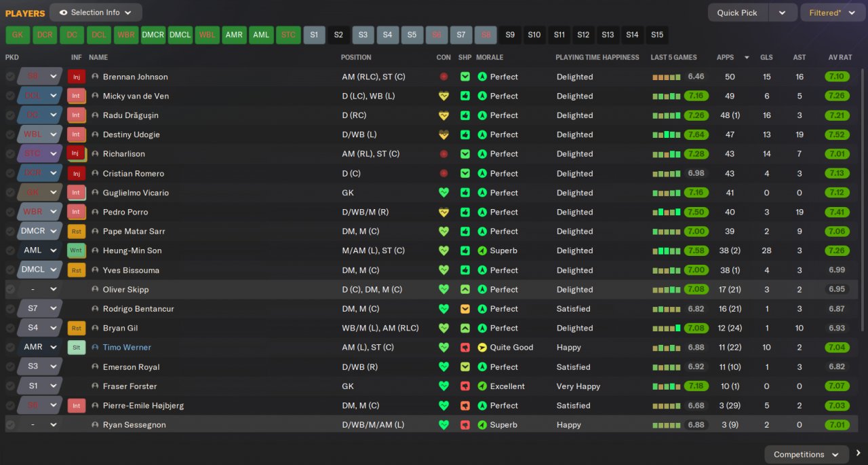
Task: Click the Inj icon for Cristian Romero
Action: click(77, 173)
